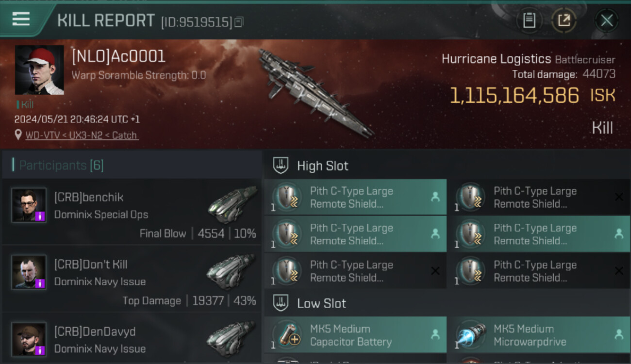Click the Microwarpdrive module icon
This screenshot has height=364, width=631.
(471, 335)
